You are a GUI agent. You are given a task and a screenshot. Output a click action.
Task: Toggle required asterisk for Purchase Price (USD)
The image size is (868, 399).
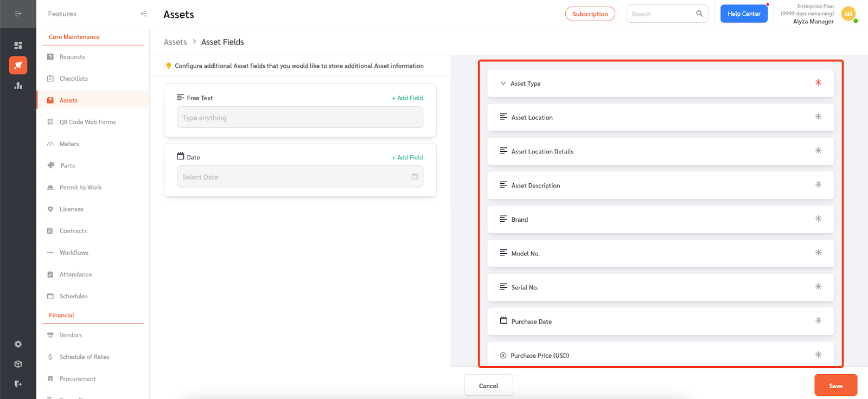pyautogui.click(x=818, y=355)
